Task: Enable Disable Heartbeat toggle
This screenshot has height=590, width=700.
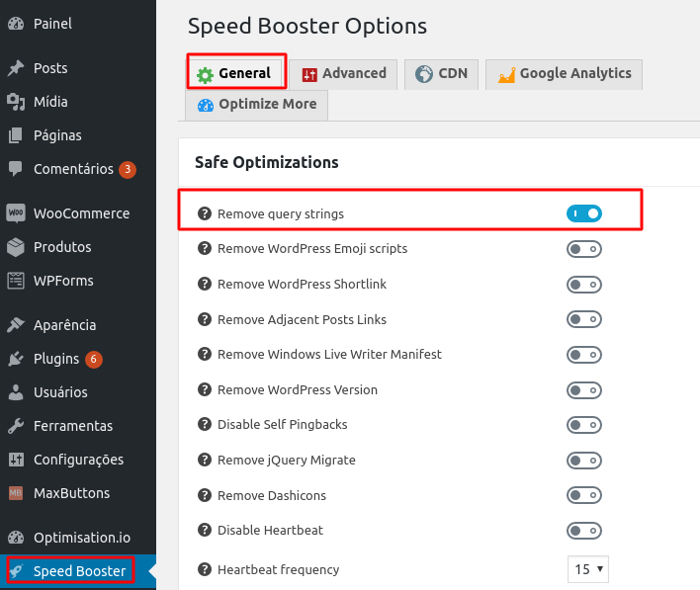Action: click(584, 531)
